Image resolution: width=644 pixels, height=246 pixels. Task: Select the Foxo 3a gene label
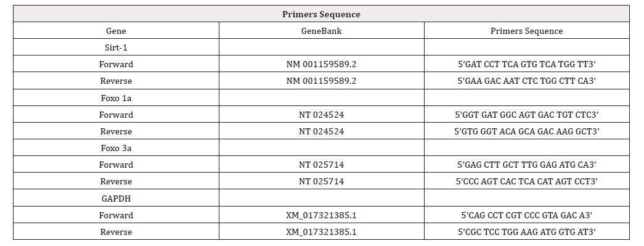point(116,148)
